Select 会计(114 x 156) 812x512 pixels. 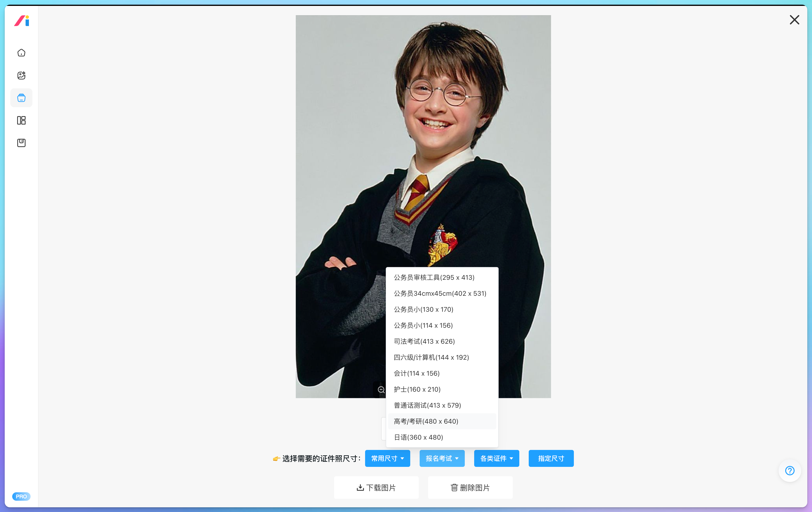[442, 373]
